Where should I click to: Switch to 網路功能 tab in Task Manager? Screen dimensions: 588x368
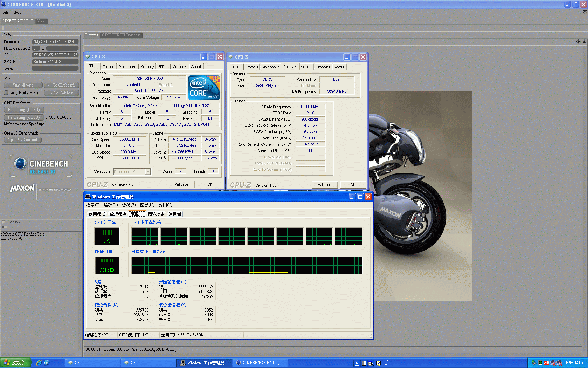pyautogui.click(x=156, y=214)
